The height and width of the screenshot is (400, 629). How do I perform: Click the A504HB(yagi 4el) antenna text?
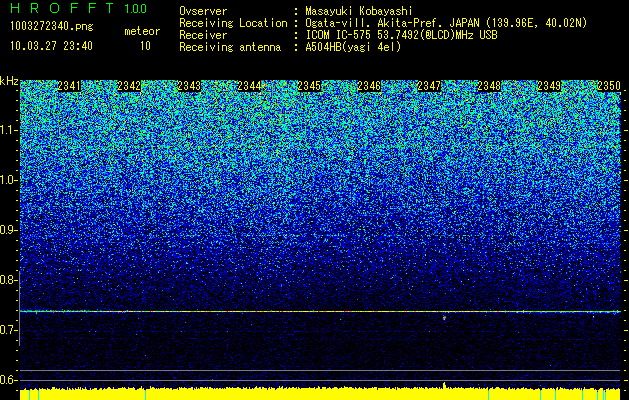pos(353,47)
